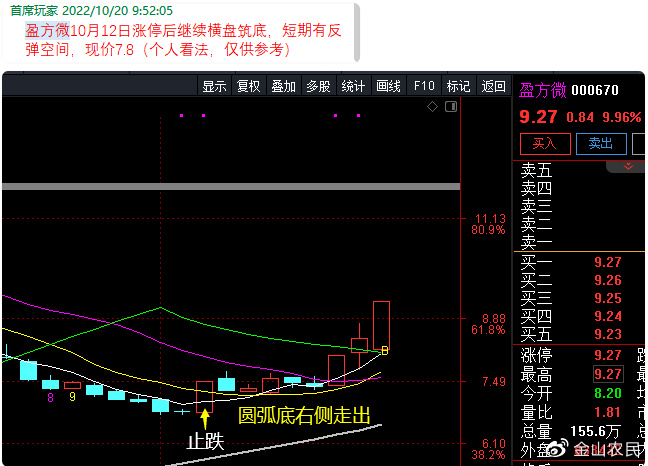Click the 盈方微 stock title in quote panel
The width and height of the screenshot is (648, 466).
coord(543,90)
